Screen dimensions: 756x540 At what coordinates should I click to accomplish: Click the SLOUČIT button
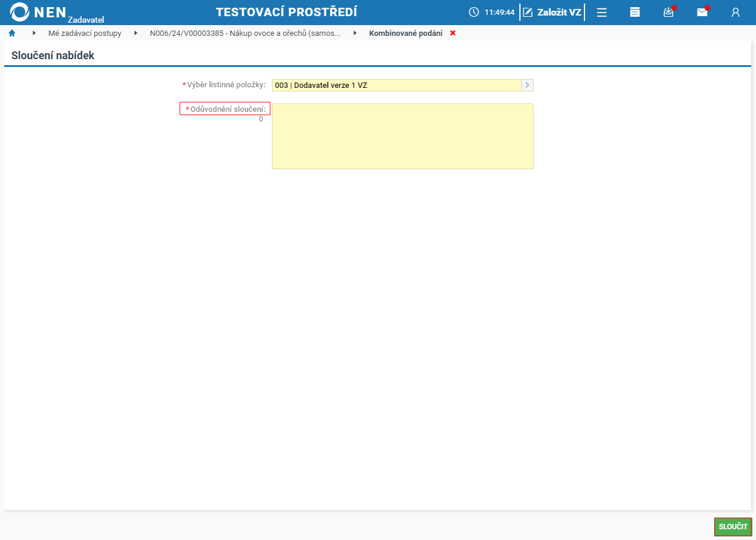click(733, 527)
